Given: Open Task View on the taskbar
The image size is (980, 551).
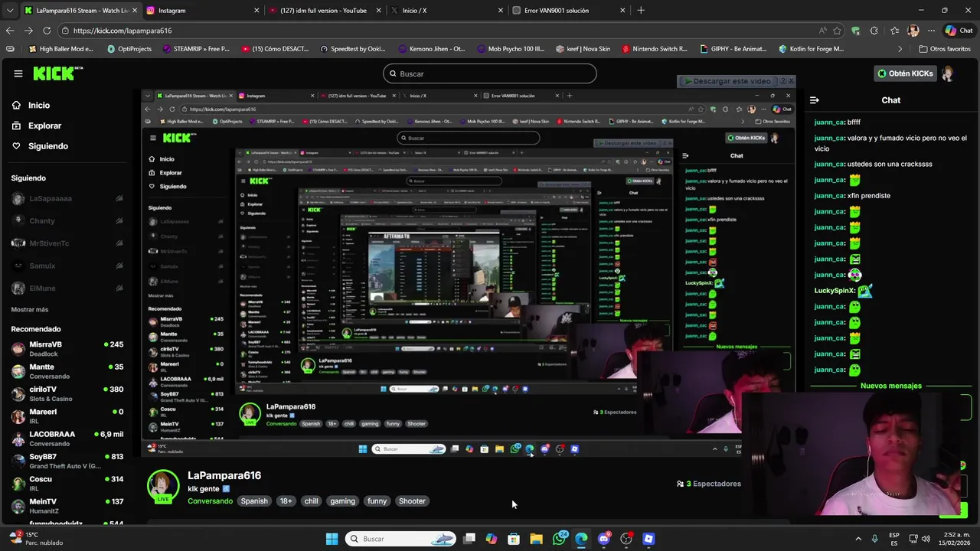Looking at the screenshot, I should pos(469,539).
